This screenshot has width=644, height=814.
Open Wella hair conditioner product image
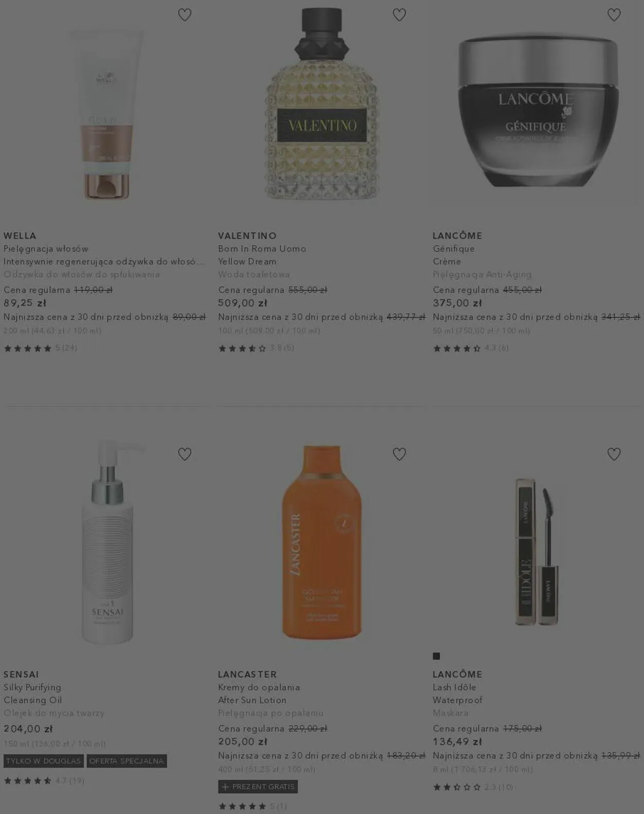pyautogui.click(x=107, y=114)
